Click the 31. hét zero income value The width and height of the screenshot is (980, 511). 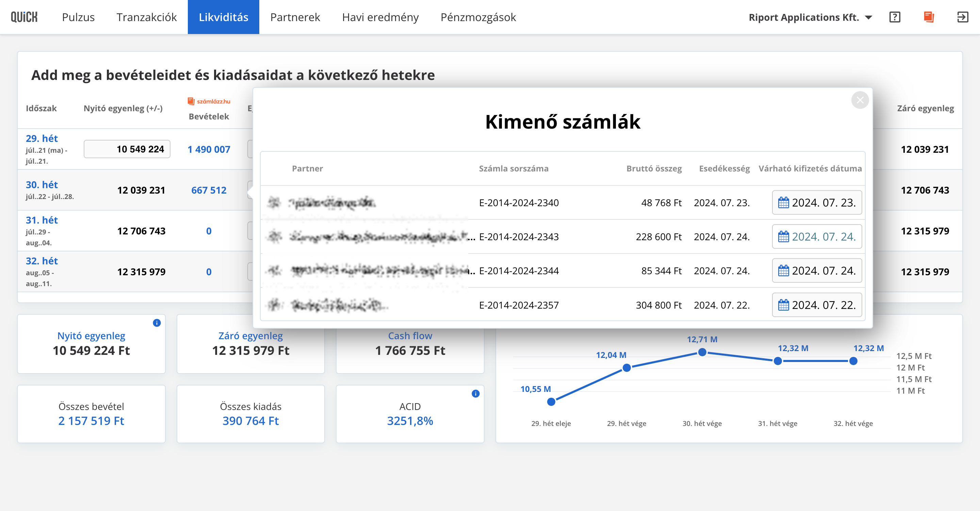pos(209,231)
